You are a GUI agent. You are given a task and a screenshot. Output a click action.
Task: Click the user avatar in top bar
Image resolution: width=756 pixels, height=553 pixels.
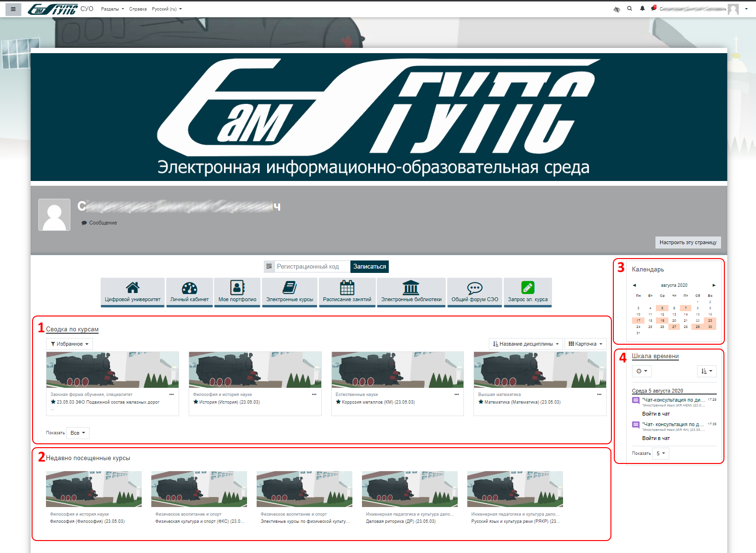click(x=733, y=9)
